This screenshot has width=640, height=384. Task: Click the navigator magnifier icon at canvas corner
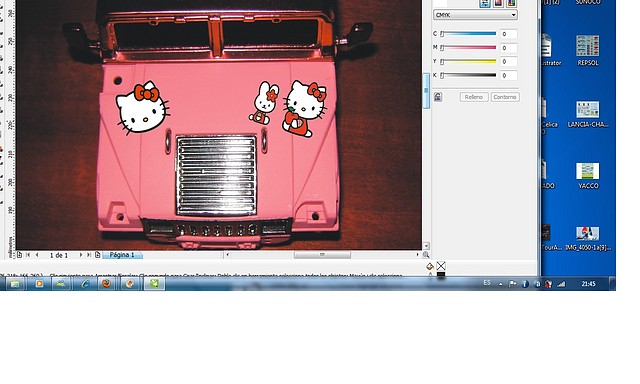pos(426,255)
